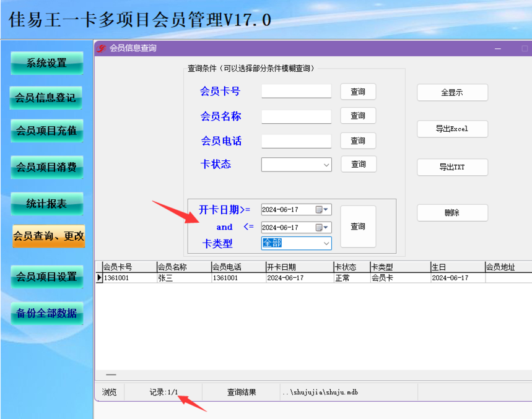Open calendar picker for end date <=
The height and width of the screenshot is (419, 532).
point(322,227)
